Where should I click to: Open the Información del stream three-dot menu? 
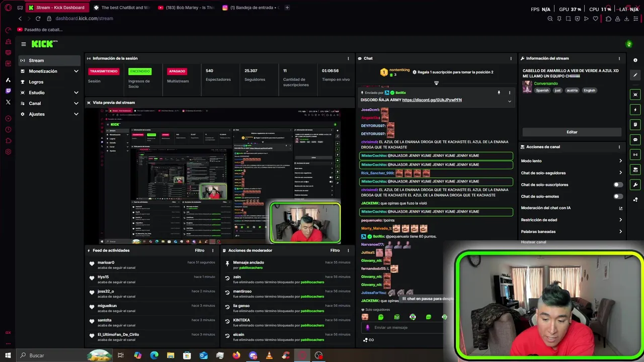(x=619, y=58)
